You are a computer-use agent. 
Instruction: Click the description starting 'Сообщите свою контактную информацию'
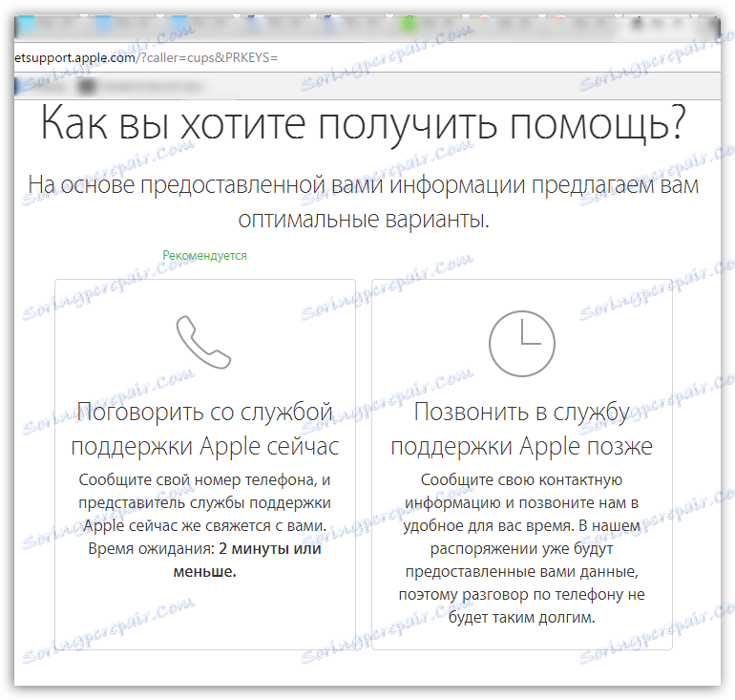[522, 548]
